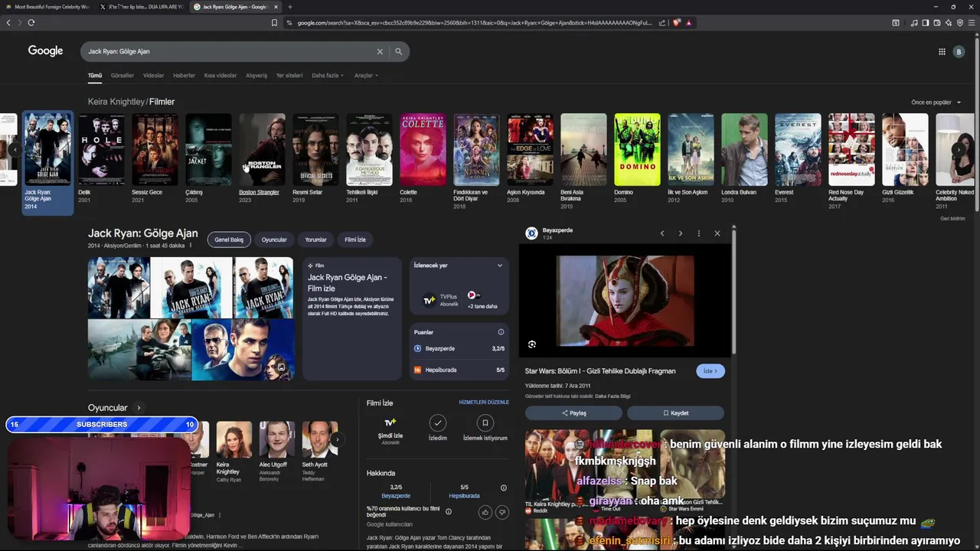The image size is (980, 551).
Task: Switch to the X DUA LIPA browser tab
Action: (x=142, y=7)
